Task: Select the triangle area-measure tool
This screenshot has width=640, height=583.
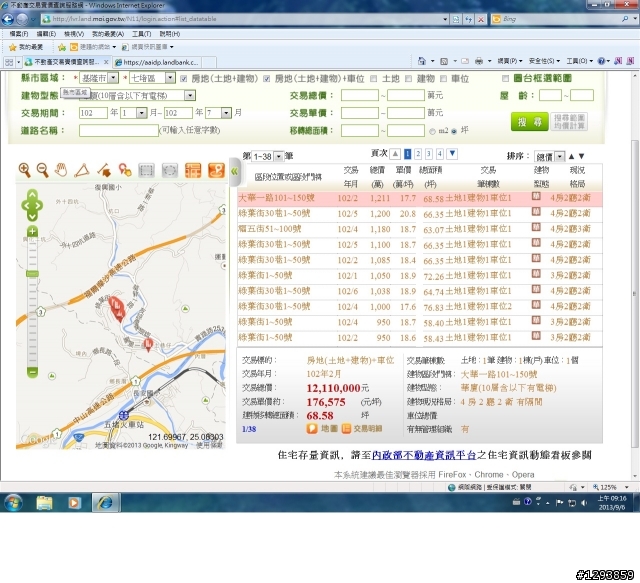Action: point(82,170)
